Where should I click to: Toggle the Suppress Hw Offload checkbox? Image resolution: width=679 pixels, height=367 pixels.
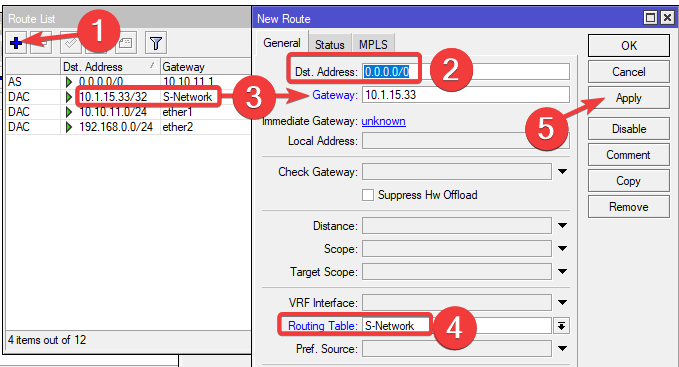click(x=368, y=195)
